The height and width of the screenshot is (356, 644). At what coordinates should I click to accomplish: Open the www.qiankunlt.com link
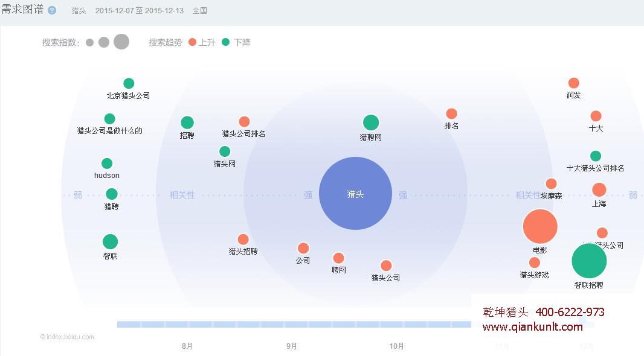(532, 327)
